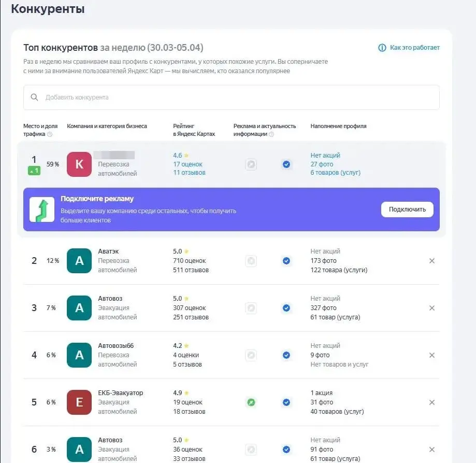Focus the 'Добавить конкурента' search field
476x463 pixels.
click(232, 97)
